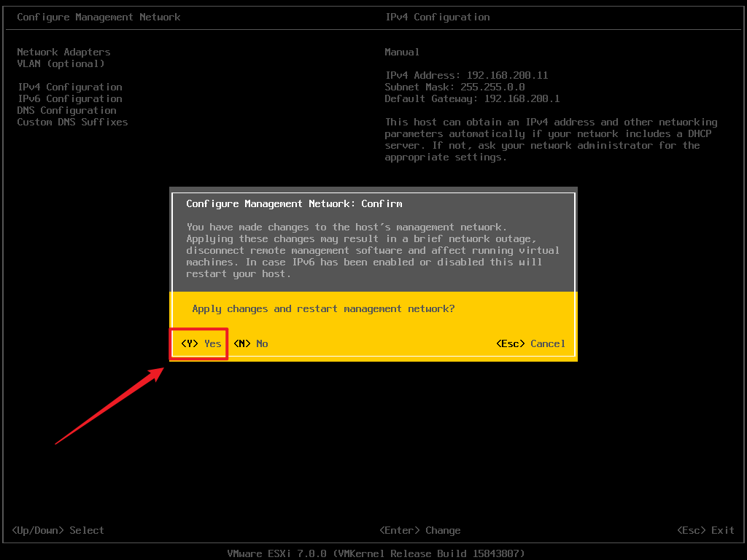This screenshot has height=560, width=747.
Task: Click the Configure Management Network header
Action: coord(98,17)
